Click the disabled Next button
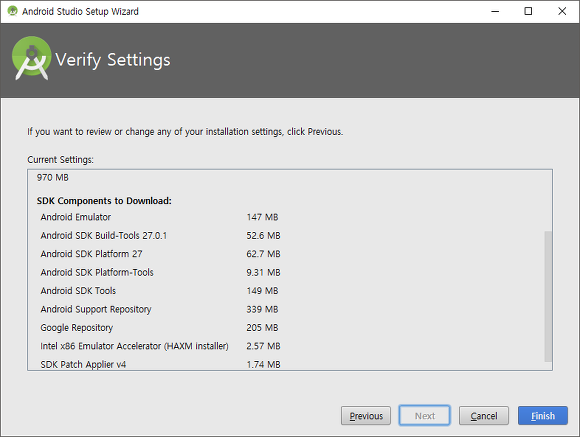This screenshot has width=580, height=437. point(425,416)
